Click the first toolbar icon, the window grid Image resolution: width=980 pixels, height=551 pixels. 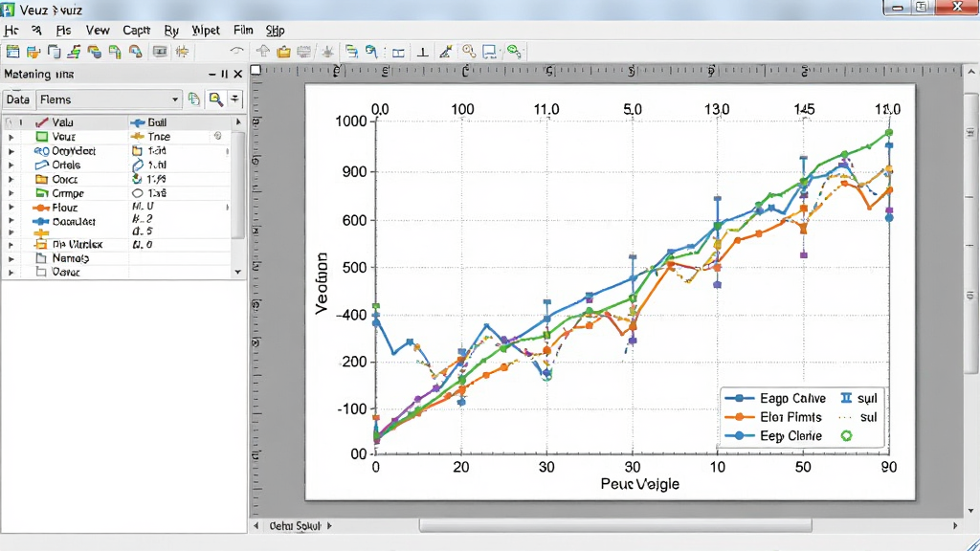pyautogui.click(x=12, y=52)
